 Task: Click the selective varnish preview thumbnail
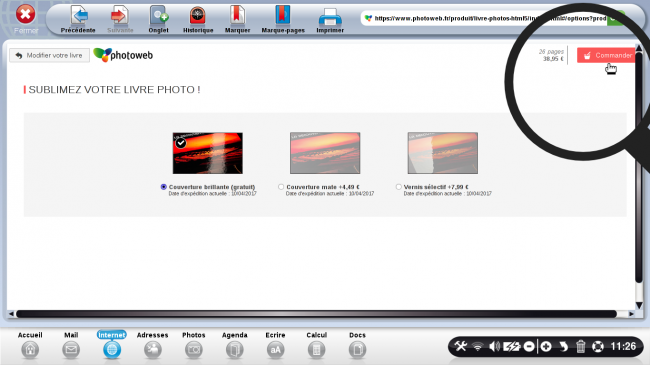click(442, 153)
